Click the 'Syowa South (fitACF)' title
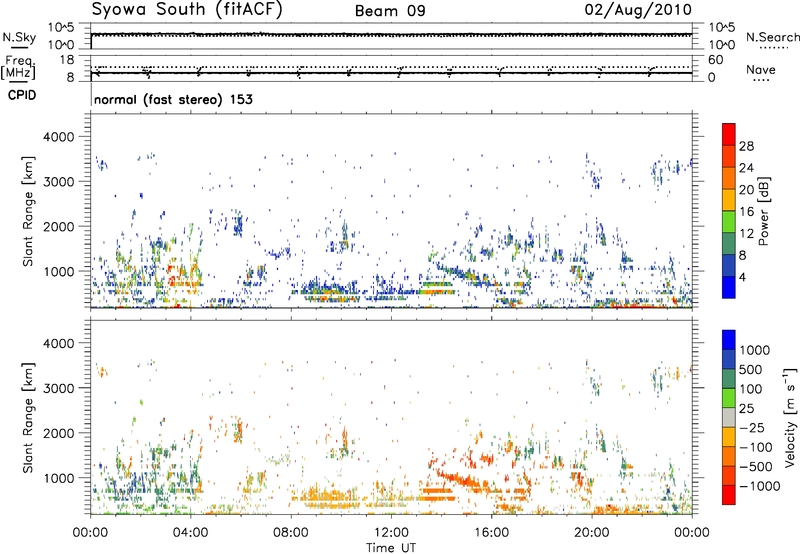 pyautogui.click(x=187, y=9)
